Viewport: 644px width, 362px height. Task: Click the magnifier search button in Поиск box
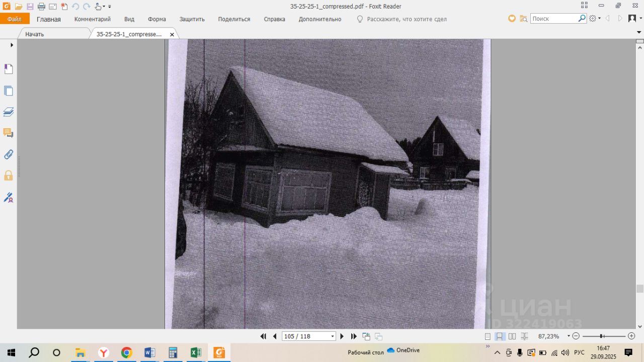[582, 19]
